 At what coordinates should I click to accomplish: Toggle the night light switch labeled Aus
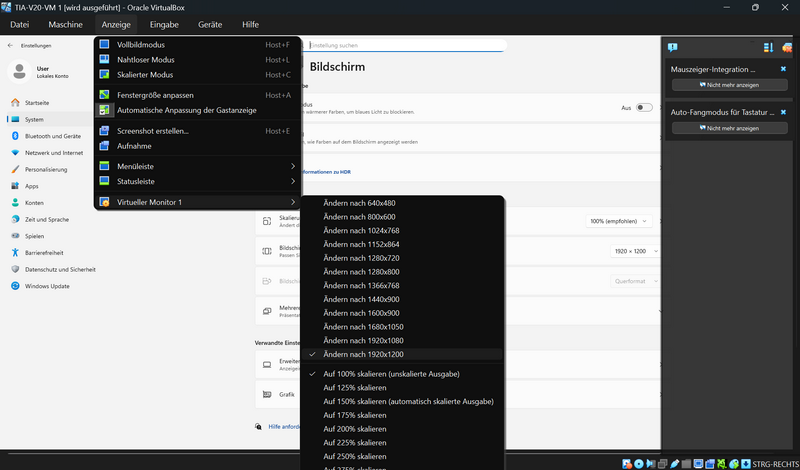click(x=644, y=107)
